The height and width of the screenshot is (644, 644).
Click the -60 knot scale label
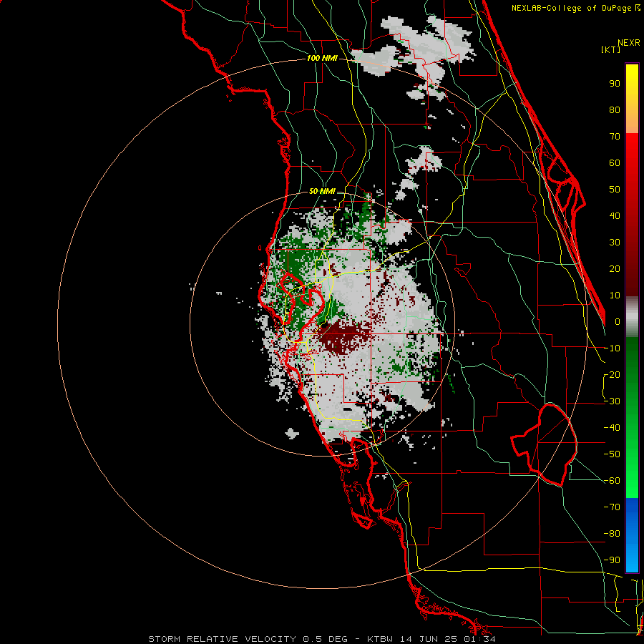[x=612, y=481]
